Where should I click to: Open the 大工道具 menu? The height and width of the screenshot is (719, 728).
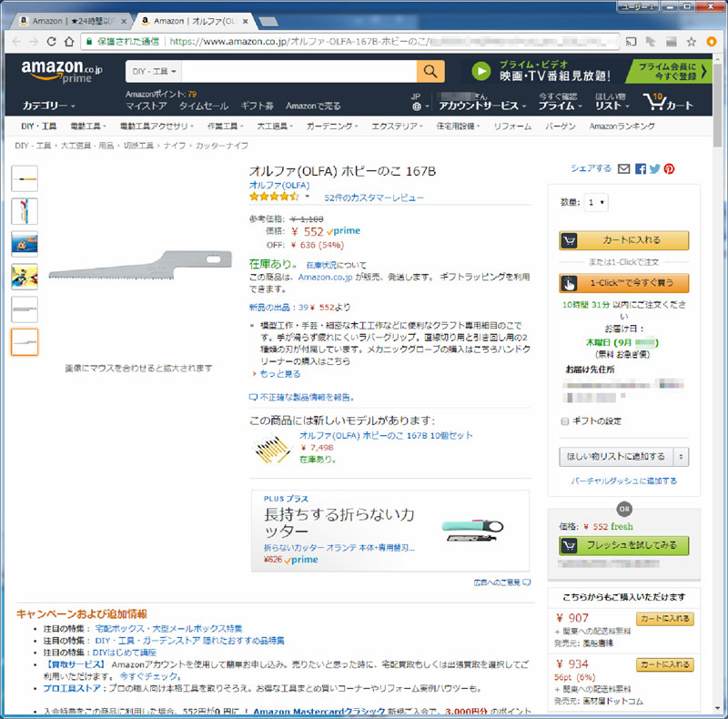[x=275, y=127]
